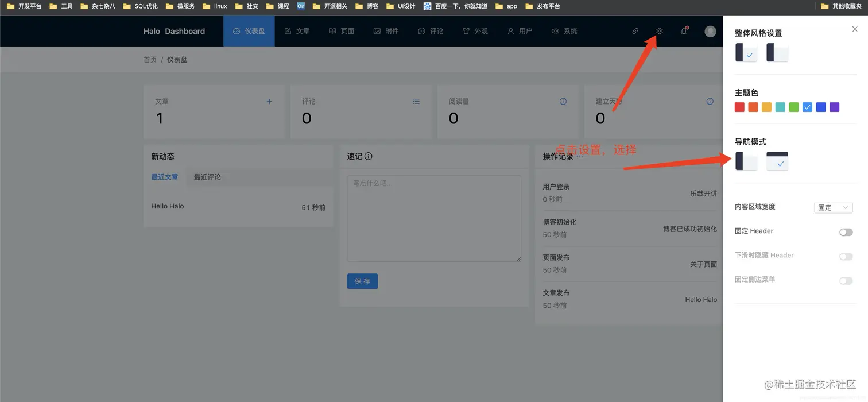Open 内容区域宽度 dropdown
Image resolution: width=868 pixels, height=402 pixels.
tap(834, 207)
